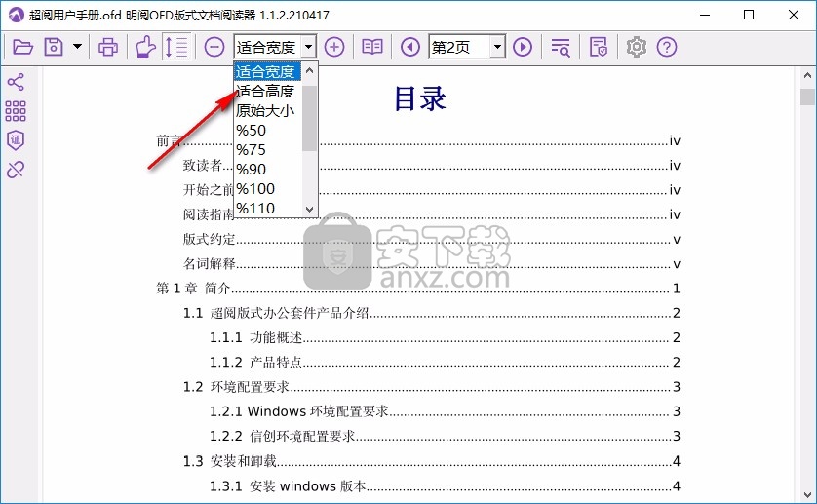Set zoom to %90
The width and height of the screenshot is (817, 504).
[267, 170]
